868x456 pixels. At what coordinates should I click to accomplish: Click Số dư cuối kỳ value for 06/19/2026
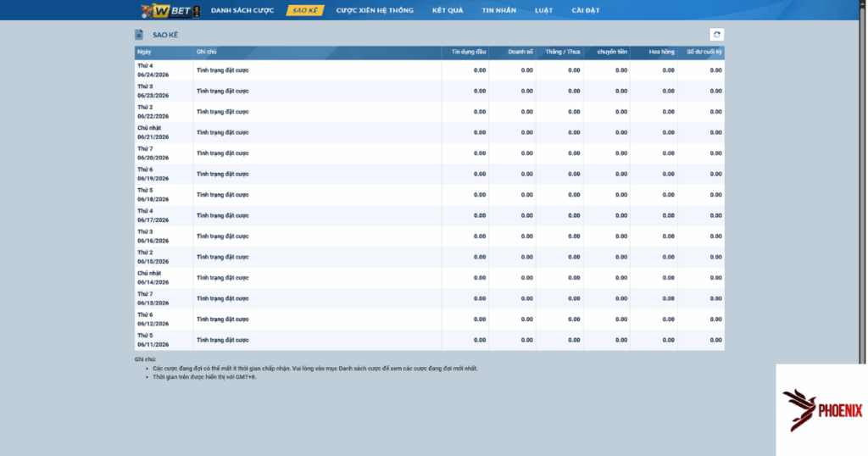715,175
